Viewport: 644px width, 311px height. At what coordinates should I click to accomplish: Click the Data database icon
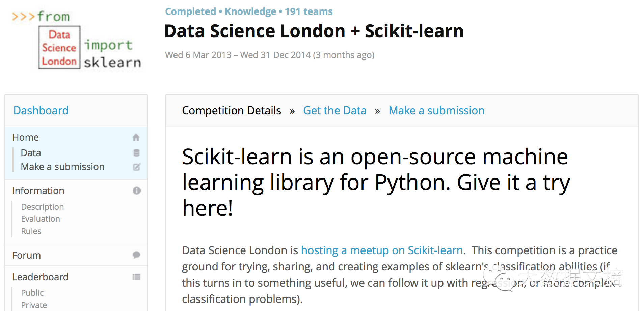(x=136, y=153)
